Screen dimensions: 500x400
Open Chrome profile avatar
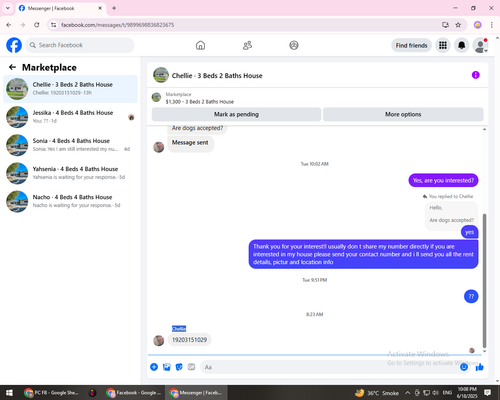point(478,25)
